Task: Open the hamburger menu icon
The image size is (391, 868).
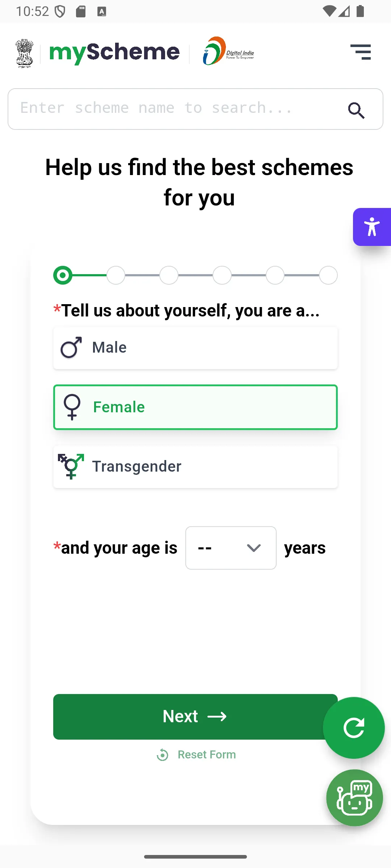Action: point(361,52)
